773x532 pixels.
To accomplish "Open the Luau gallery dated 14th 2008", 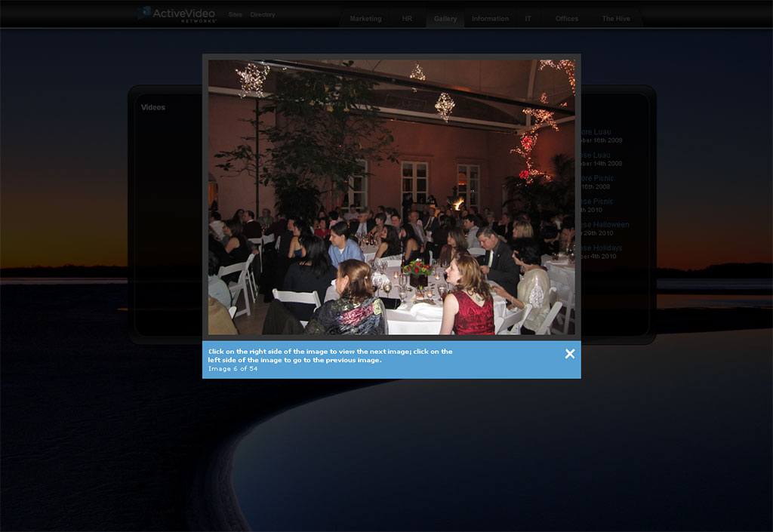I will click(x=596, y=155).
